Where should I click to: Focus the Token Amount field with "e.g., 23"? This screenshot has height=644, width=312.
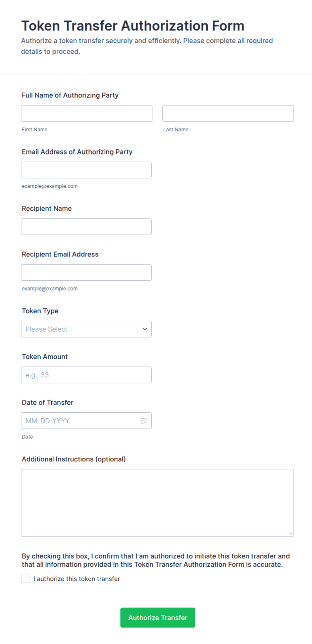86,375
